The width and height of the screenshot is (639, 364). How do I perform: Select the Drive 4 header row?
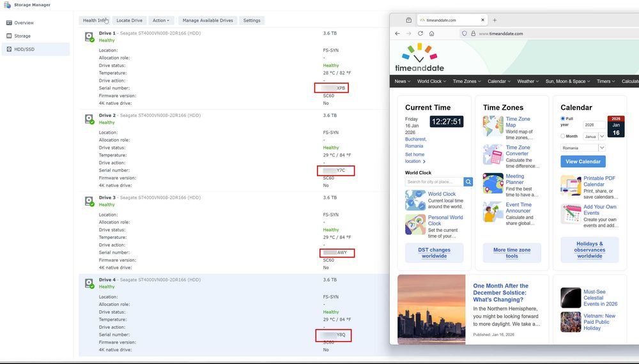point(234,283)
